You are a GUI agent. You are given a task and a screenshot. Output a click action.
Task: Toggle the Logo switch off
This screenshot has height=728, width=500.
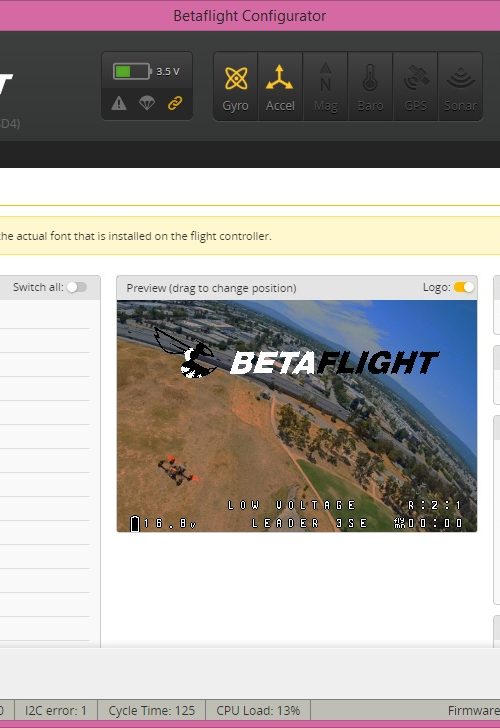coord(464,287)
